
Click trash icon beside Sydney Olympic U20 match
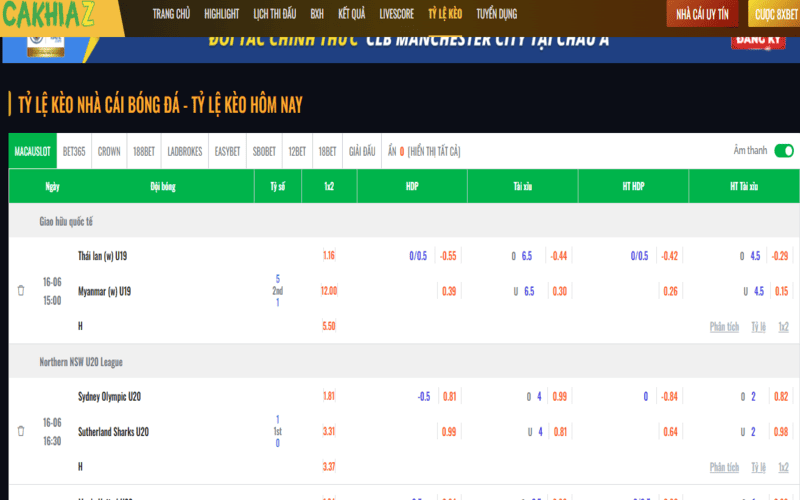tap(21, 431)
